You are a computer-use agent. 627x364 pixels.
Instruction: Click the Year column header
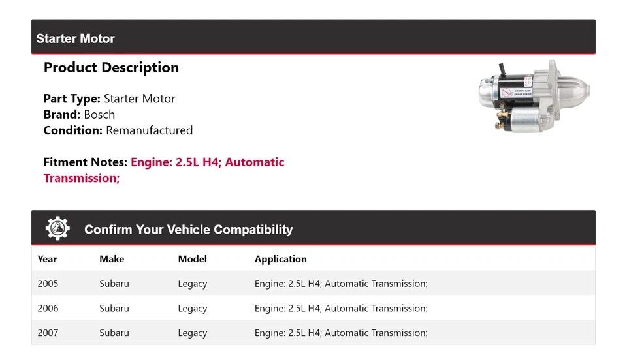click(47, 259)
